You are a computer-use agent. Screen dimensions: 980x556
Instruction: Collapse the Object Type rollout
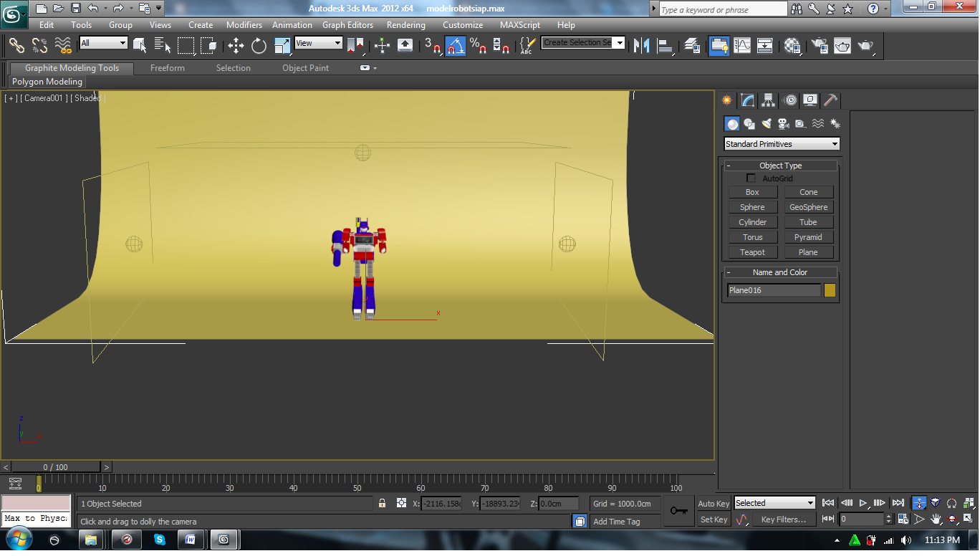pyautogui.click(x=780, y=166)
